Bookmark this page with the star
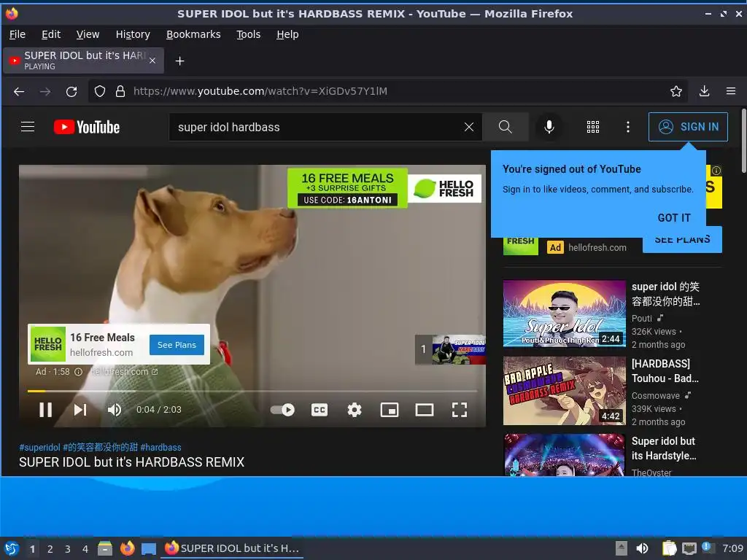This screenshot has height=560, width=747. pos(676,91)
